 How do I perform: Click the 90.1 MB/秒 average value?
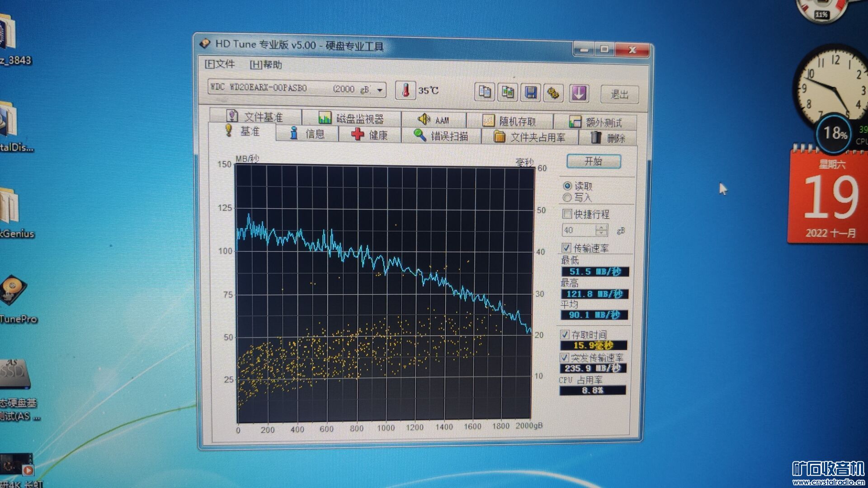pyautogui.click(x=594, y=314)
